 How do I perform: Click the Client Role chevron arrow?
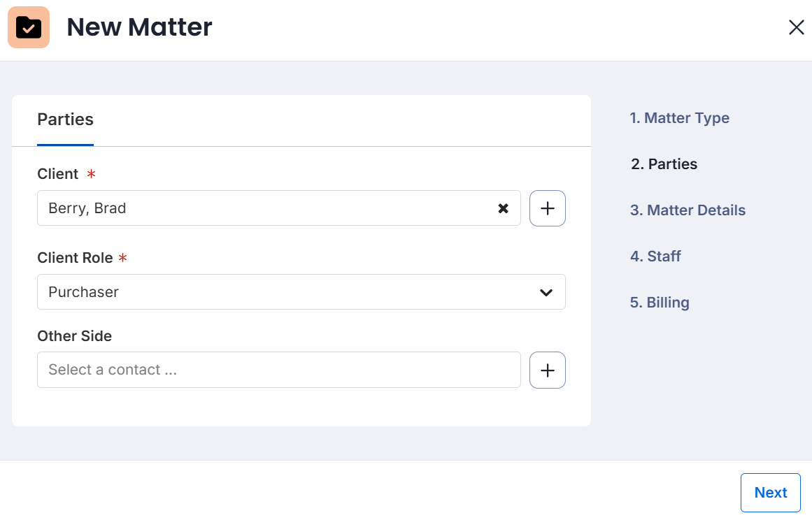click(x=546, y=292)
